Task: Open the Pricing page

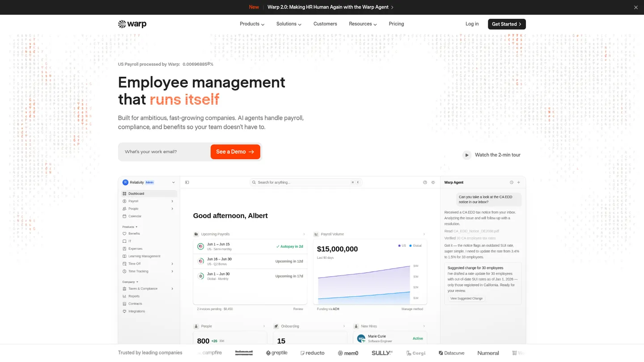Action: 396,24
